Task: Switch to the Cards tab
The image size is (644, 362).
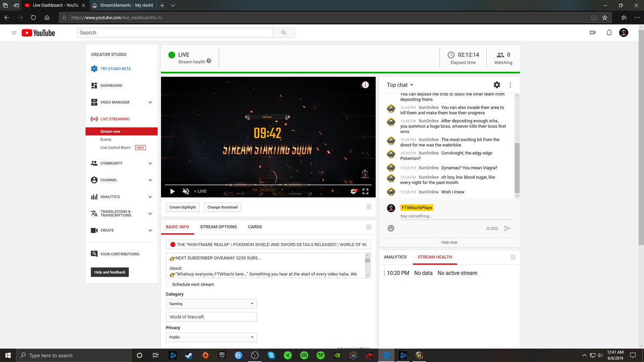Action: 255,227
